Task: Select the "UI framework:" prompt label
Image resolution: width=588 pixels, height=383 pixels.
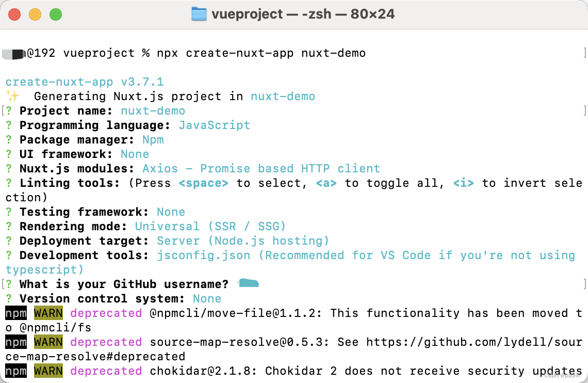Action: [66, 154]
